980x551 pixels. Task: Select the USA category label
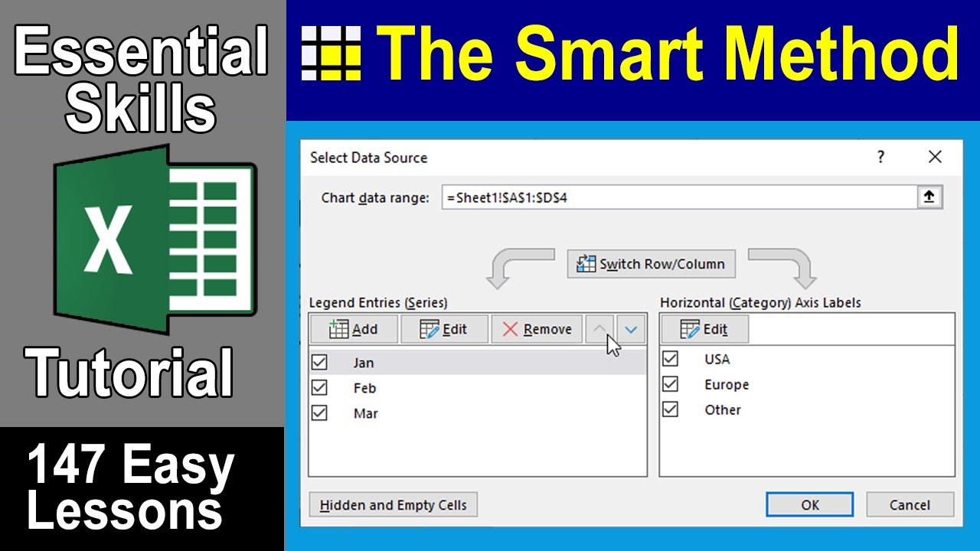coord(717,359)
